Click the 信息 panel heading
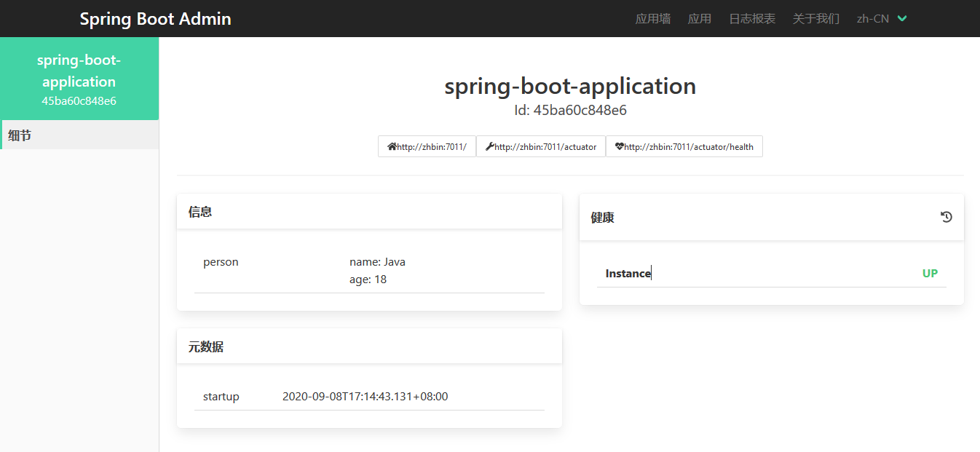 point(200,211)
